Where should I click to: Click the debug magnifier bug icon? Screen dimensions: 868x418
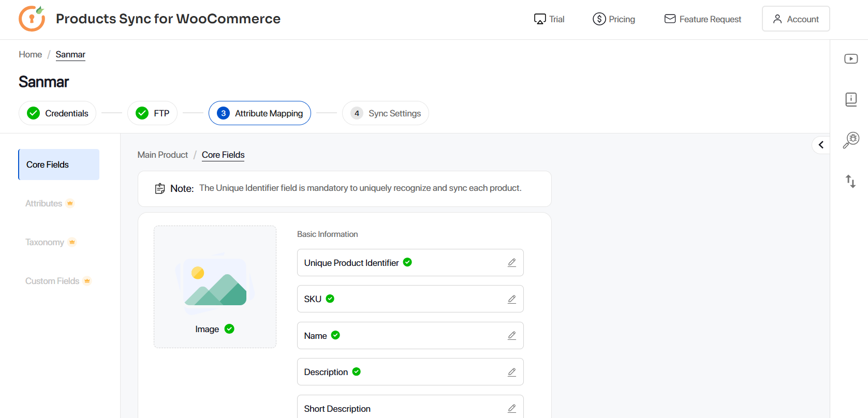pyautogui.click(x=850, y=140)
